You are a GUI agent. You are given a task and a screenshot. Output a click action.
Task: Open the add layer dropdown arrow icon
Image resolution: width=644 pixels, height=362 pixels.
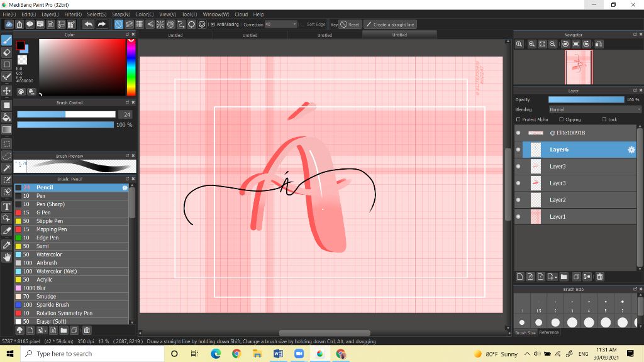pyautogui.click(x=552, y=277)
